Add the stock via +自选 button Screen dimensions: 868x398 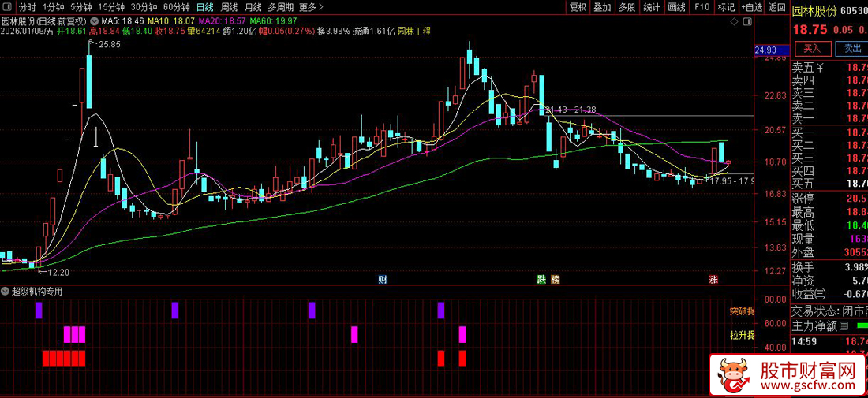pyautogui.click(x=751, y=7)
